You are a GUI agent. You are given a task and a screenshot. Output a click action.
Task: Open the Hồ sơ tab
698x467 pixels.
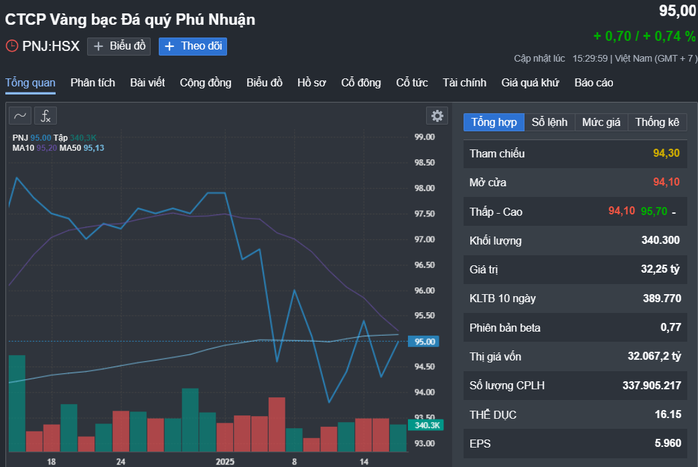312,83
